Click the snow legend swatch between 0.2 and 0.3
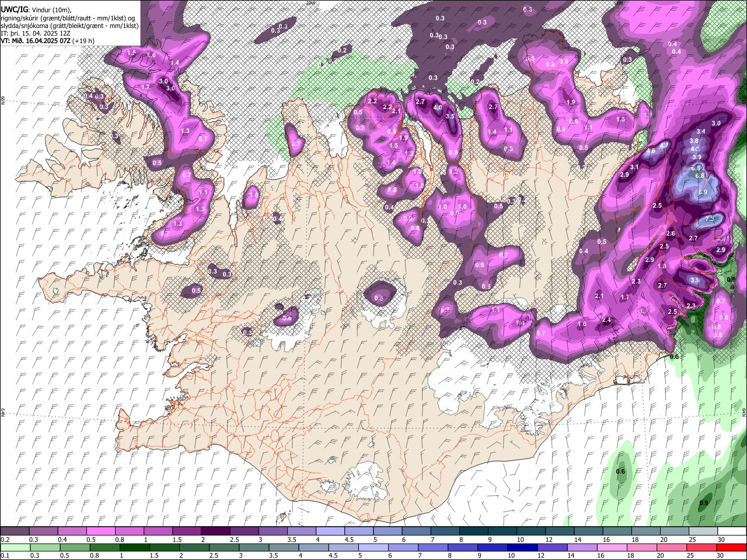The height and width of the screenshot is (560, 747). 15,531
